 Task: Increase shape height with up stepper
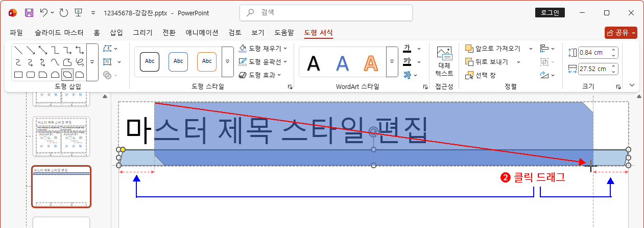pyautogui.click(x=614, y=50)
